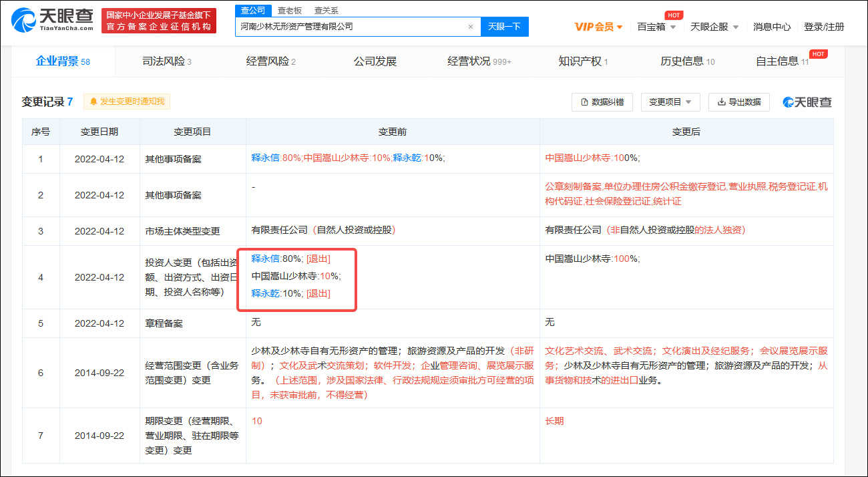This screenshot has height=477, width=868.
Task: Click 登录/注册 login link
Action: [x=824, y=27]
